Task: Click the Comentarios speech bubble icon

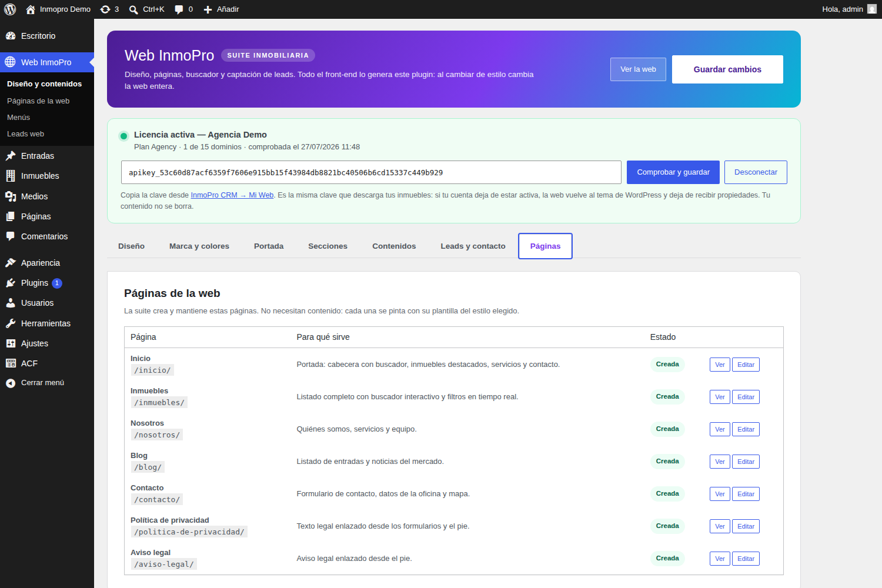Action: click(x=11, y=236)
